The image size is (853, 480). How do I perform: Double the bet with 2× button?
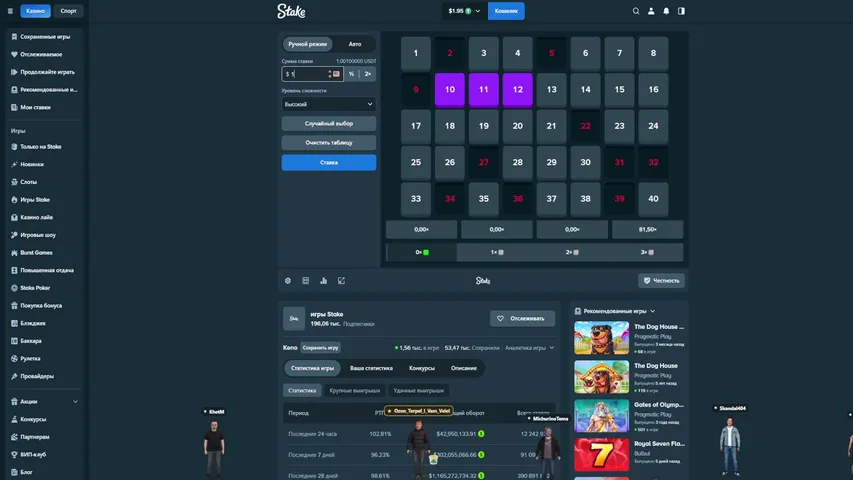pyautogui.click(x=368, y=74)
